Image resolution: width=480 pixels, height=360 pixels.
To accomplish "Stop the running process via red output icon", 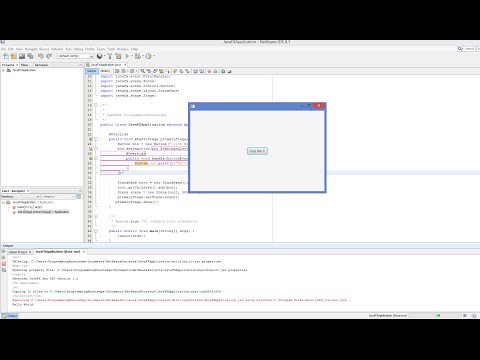I will click(x=4, y=264).
